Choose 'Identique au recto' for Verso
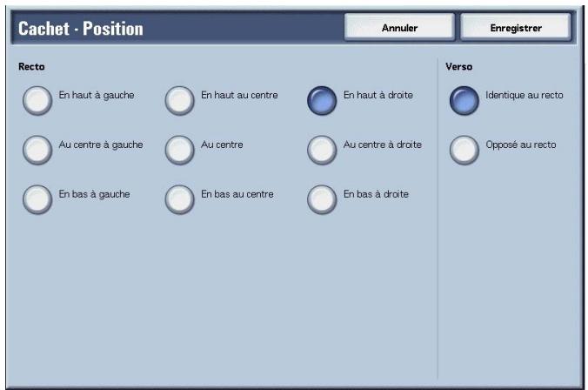 tap(464, 101)
